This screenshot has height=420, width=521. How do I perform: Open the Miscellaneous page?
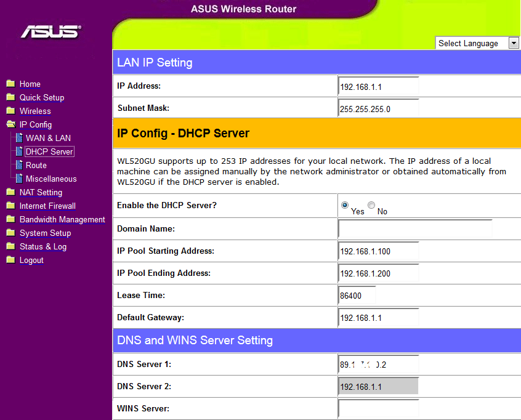(x=51, y=179)
